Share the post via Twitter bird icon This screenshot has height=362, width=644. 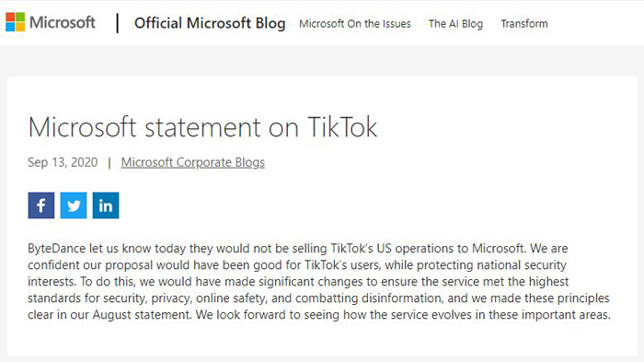pos(74,205)
